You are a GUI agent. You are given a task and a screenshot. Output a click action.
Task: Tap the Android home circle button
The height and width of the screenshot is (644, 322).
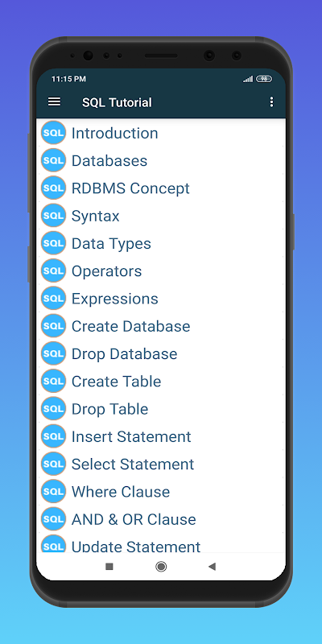pos(161,567)
